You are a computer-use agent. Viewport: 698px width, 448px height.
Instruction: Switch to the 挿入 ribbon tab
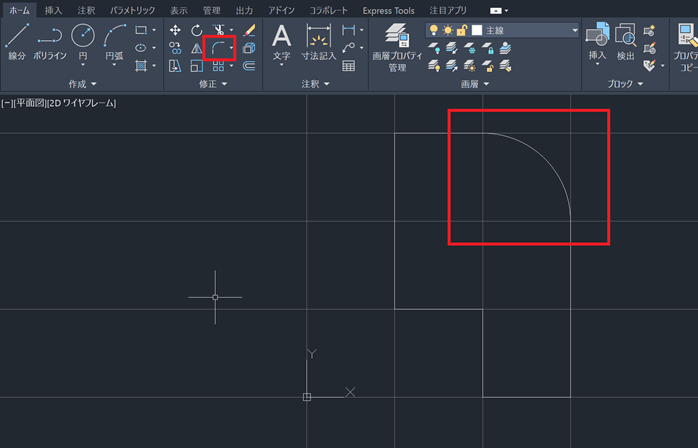[53, 10]
